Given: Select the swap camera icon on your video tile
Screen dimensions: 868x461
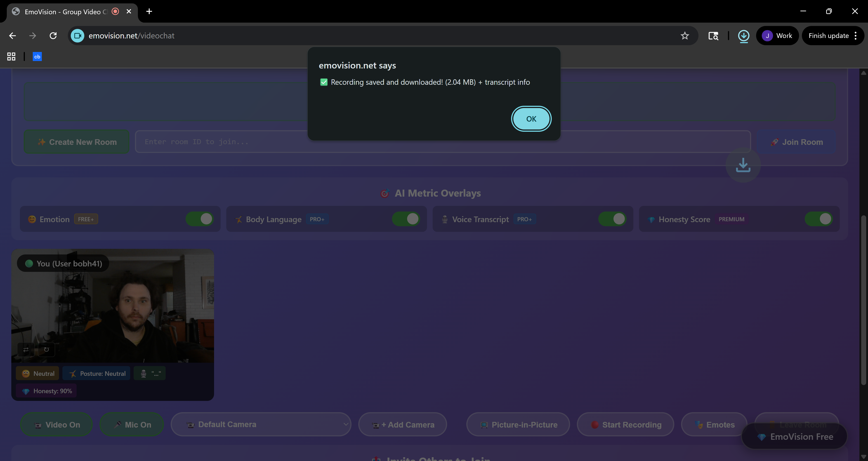Looking at the screenshot, I should [x=26, y=350].
